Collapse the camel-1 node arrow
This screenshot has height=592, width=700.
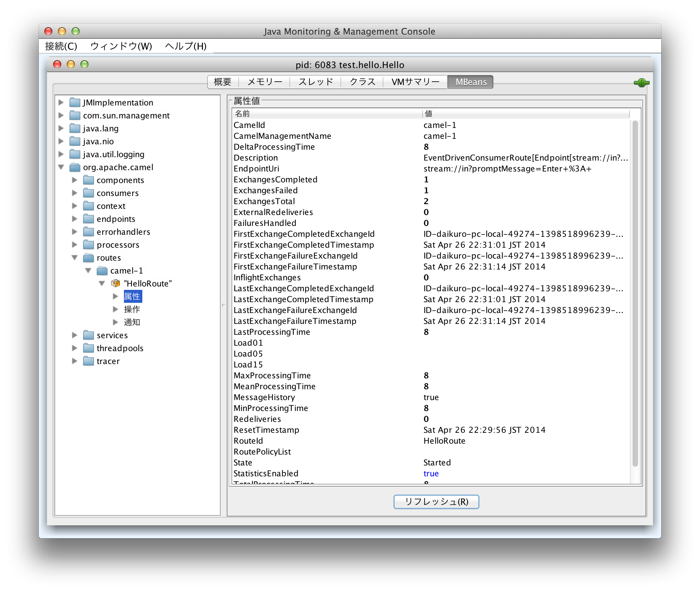point(89,270)
